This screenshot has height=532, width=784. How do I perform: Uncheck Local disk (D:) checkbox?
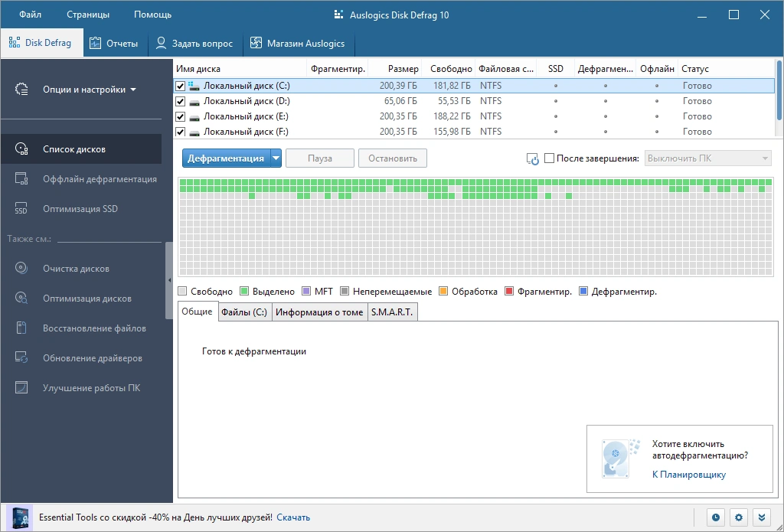click(180, 102)
